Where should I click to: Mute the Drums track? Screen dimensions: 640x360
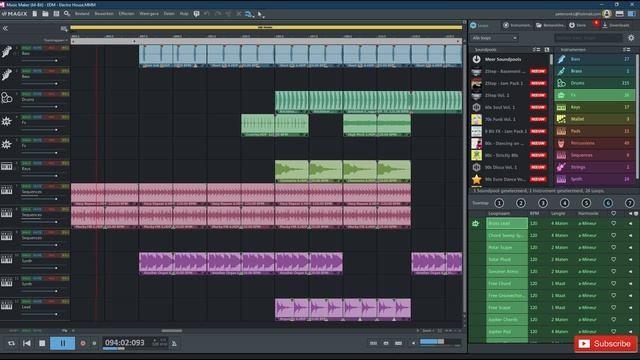pyautogui.click(x=37, y=94)
